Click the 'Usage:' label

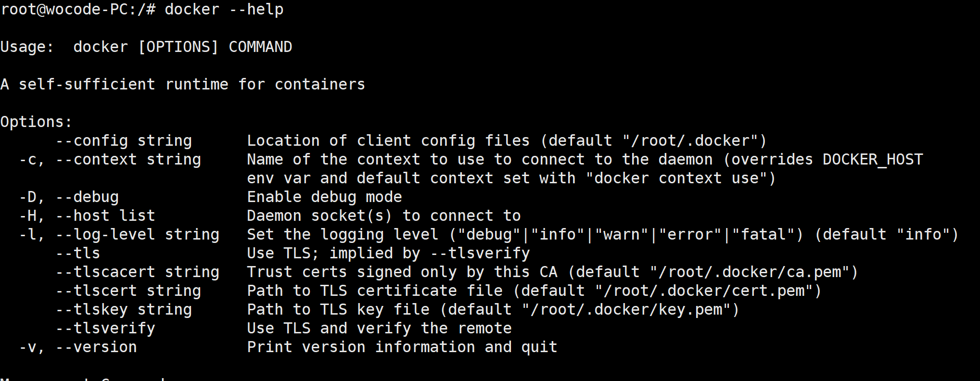click(27, 47)
